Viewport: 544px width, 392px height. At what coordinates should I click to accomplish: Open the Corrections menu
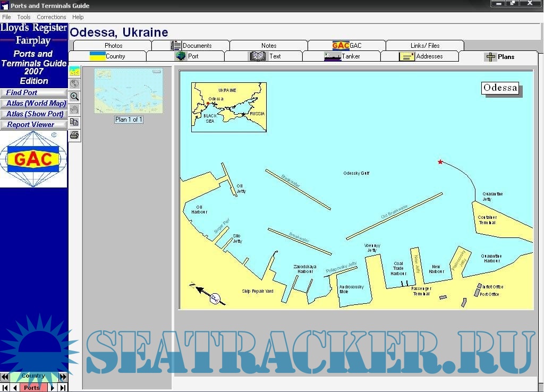(x=51, y=17)
